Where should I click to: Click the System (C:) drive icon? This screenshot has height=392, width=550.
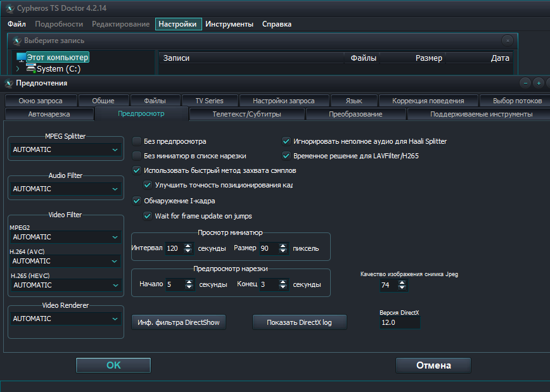[30, 68]
